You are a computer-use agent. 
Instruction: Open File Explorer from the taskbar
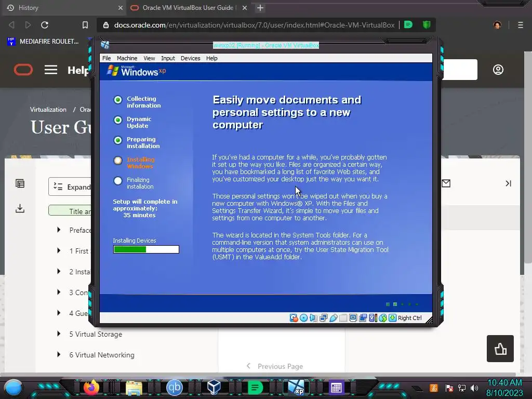[134, 388]
